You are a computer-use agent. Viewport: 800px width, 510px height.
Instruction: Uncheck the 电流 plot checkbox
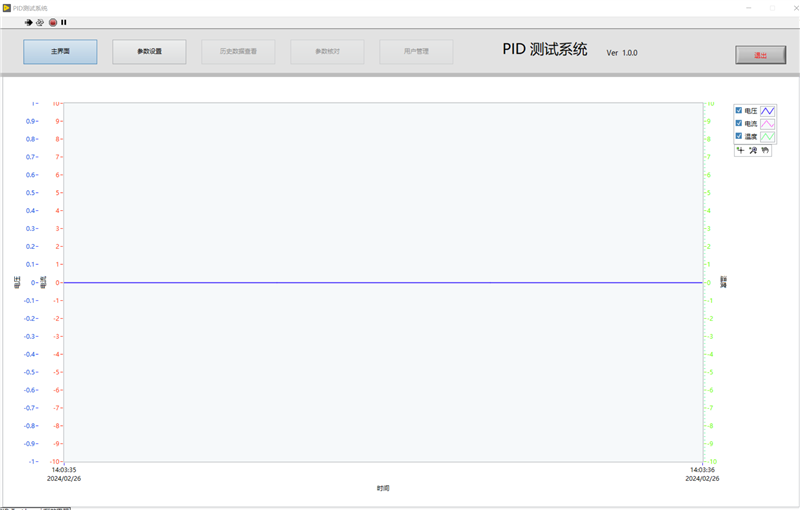pyautogui.click(x=739, y=123)
